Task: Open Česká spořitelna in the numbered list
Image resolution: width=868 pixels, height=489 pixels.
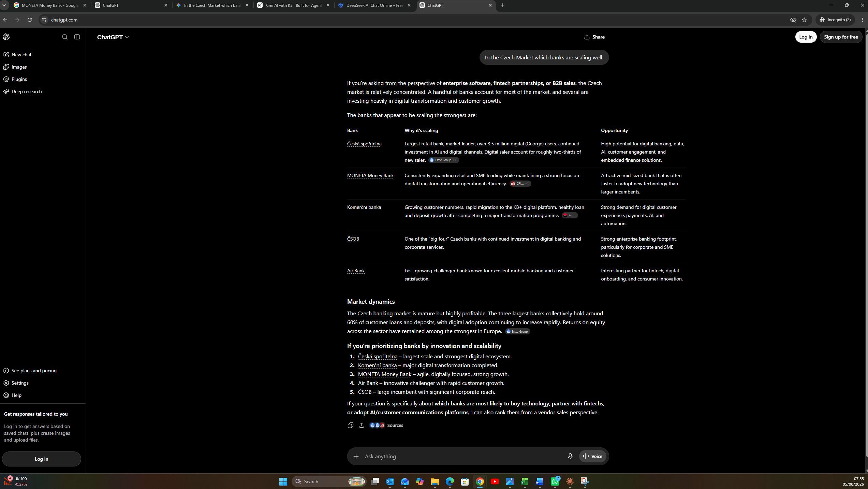Action: point(378,356)
